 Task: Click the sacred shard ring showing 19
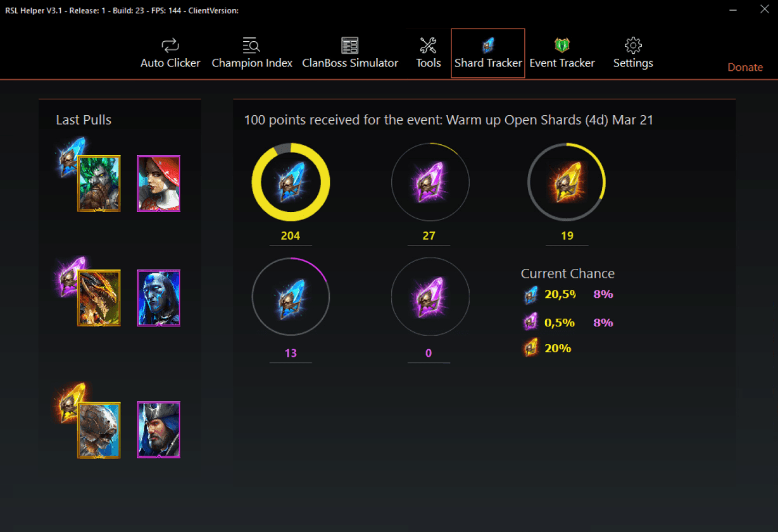(567, 182)
